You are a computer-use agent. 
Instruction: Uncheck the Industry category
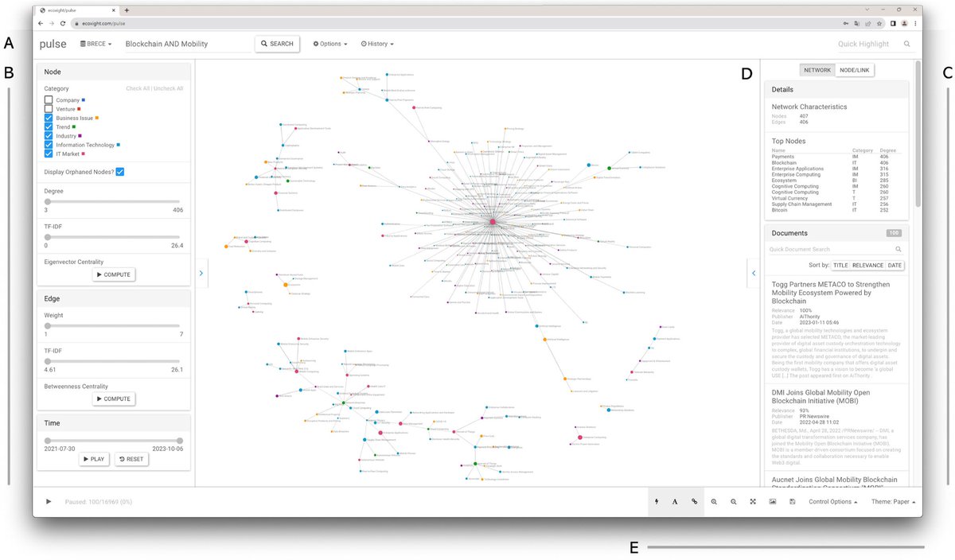[49, 136]
